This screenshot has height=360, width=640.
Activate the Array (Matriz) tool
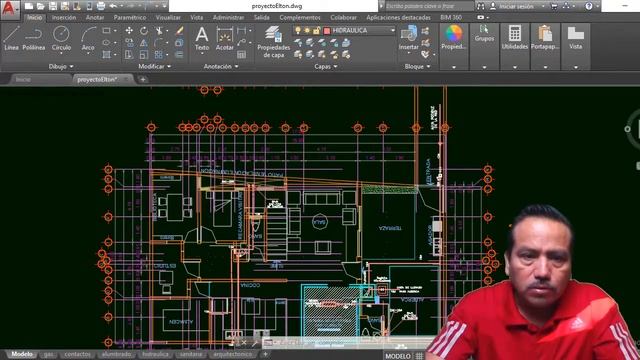click(159, 54)
